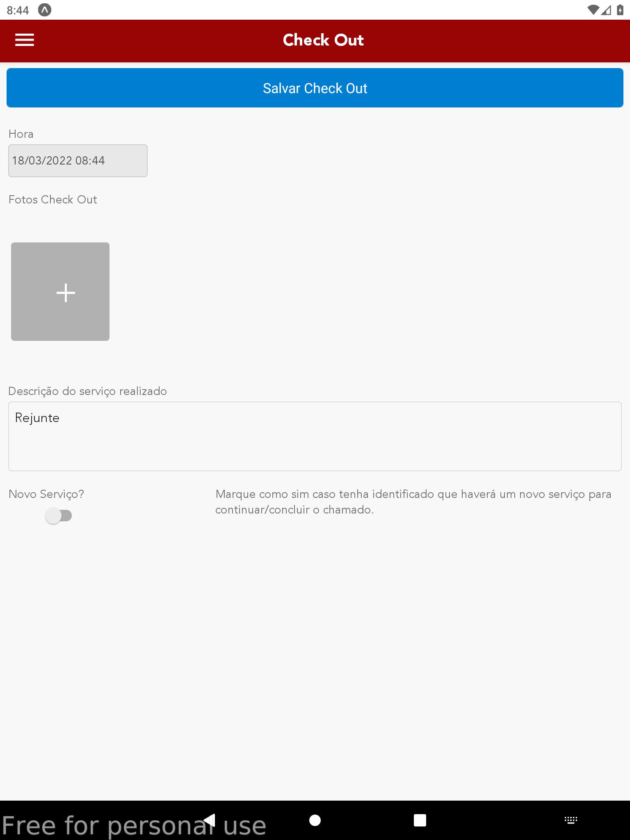The width and height of the screenshot is (630, 840).
Task: Tap the Salvar Check Out button
Action: click(315, 88)
